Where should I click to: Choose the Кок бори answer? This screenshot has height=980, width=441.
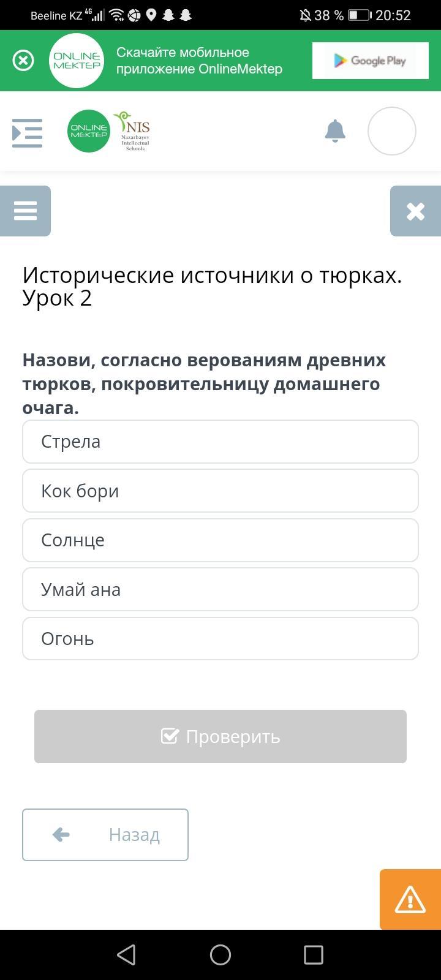(x=221, y=491)
